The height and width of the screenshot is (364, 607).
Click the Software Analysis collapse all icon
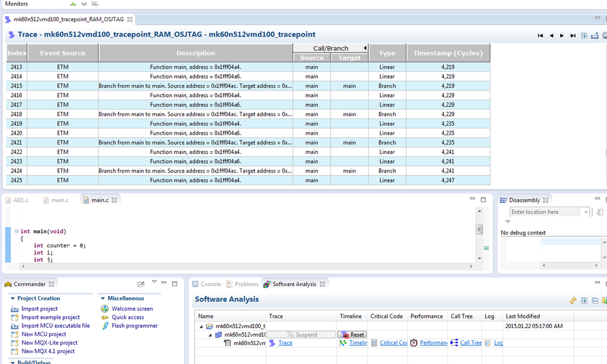pyautogui.click(x=595, y=300)
